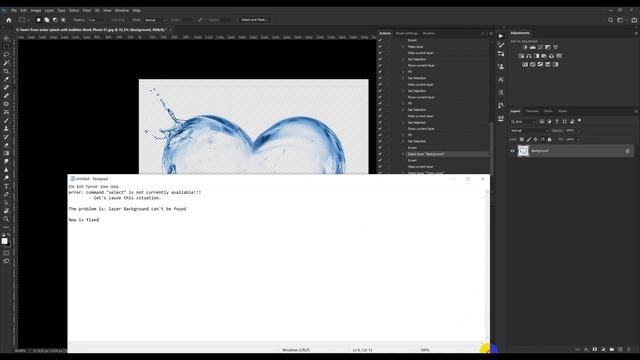Open collapsed Brush Settings panel icon
Image resolution: width=640 pixels, height=360 pixels.
tap(501, 45)
